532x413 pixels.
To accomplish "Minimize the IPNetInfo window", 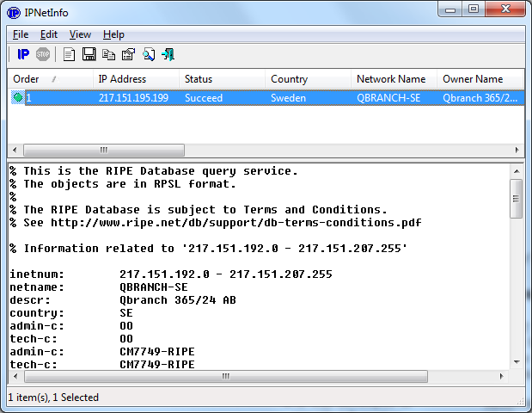I will (x=450, y=9).
